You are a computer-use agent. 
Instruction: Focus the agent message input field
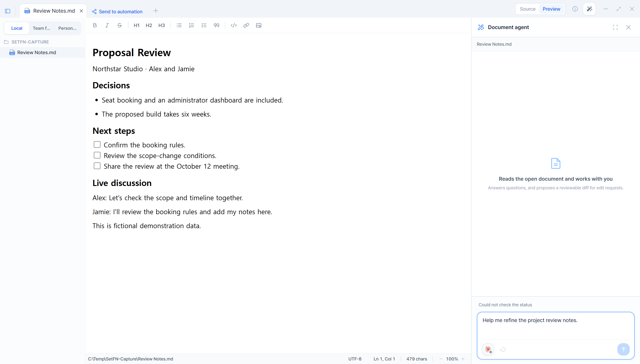pyautogui.click(x=555, y=326)
